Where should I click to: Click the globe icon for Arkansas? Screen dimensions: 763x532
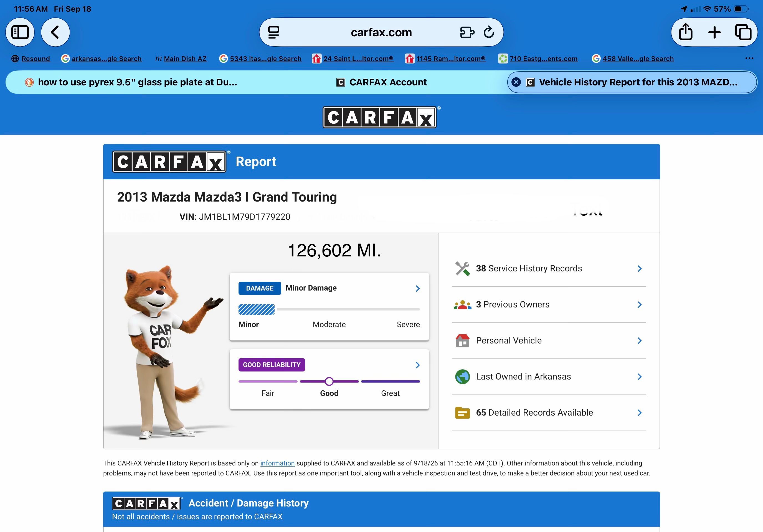click(462, 376)
